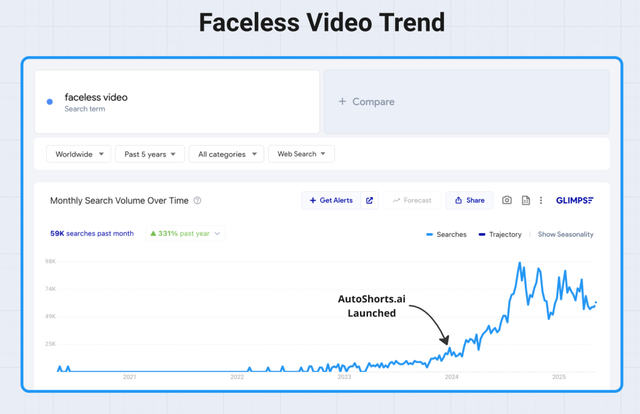640x414 pixels.
Task: Click the help question mark icon
Action: pos(197,200)
